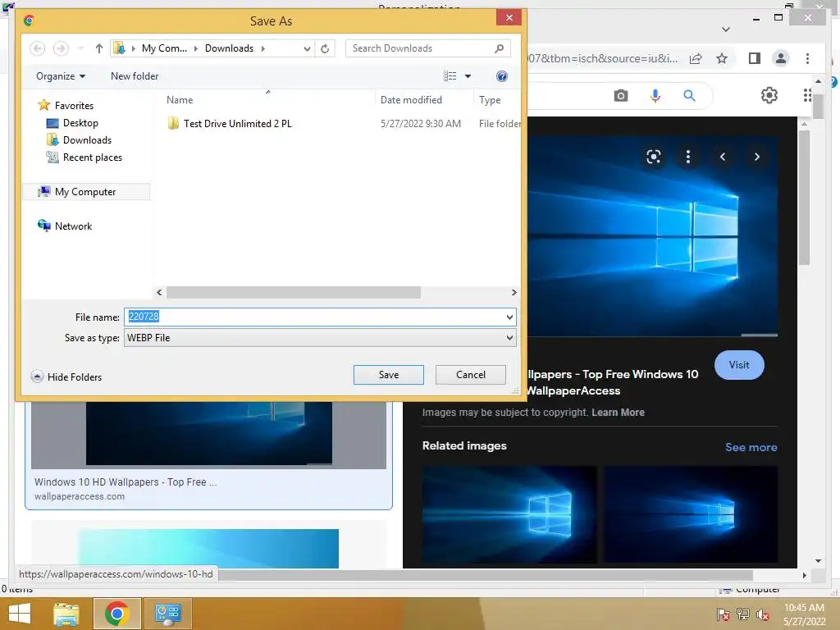Click right arrow of file list horizontal scrollbar
The width and height of the screenshot is (840, 630).
tap(514, 293)
